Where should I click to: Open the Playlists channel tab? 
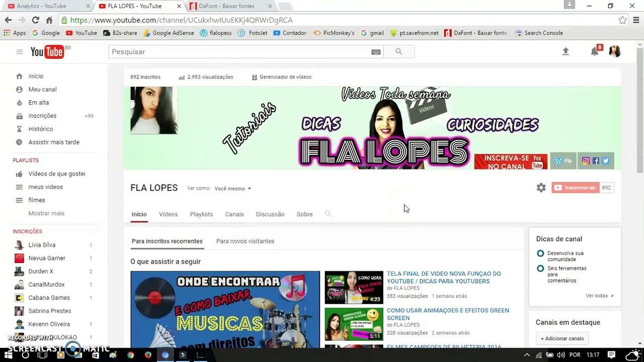coord(201,214)
